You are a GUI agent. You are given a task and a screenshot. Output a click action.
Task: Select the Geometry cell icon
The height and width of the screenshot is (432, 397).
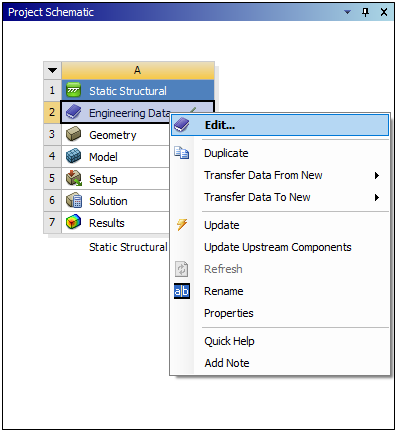74,134
